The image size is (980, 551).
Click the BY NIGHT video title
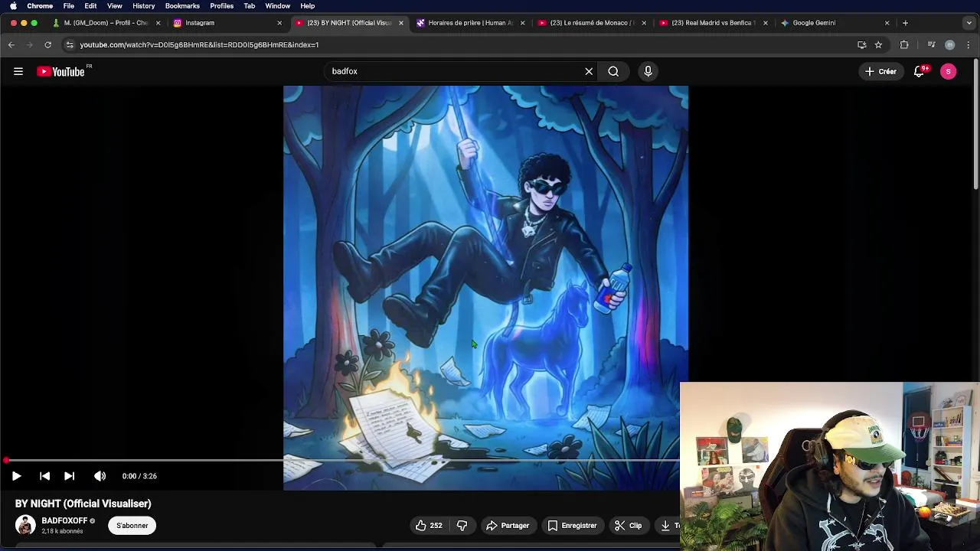tap(83, 504)
